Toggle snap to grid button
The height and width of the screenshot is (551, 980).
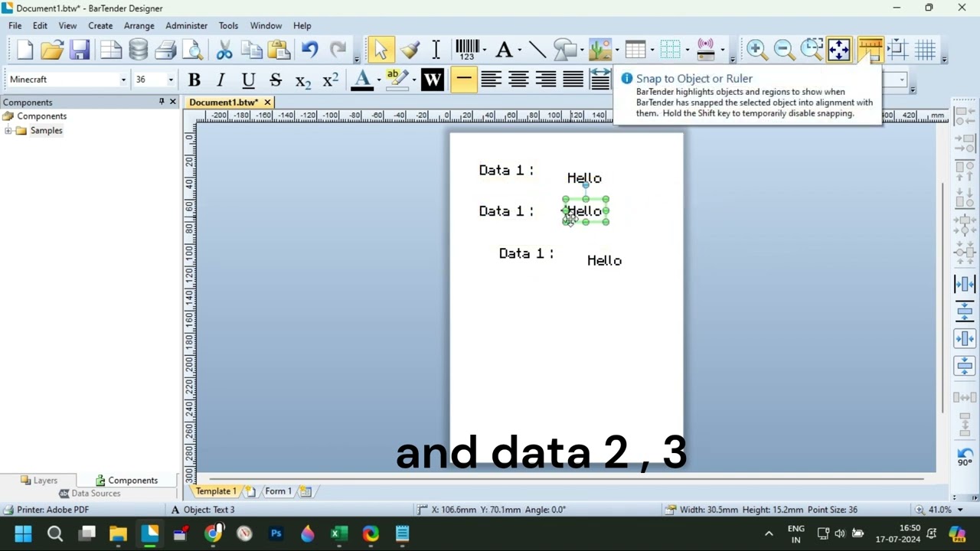[x=925, y=50]
